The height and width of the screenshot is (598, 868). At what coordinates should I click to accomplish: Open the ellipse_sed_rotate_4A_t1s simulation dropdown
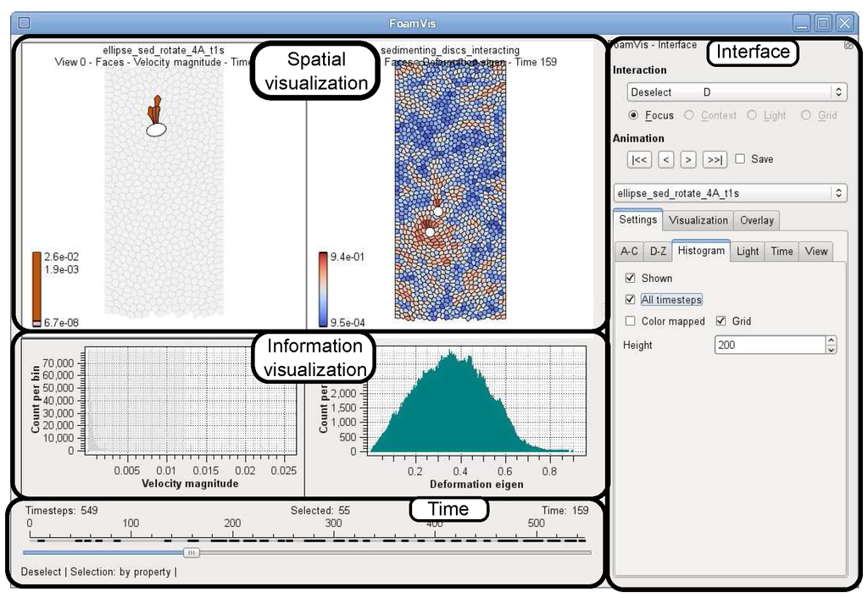pyautogui.click(x=730, y=193)
